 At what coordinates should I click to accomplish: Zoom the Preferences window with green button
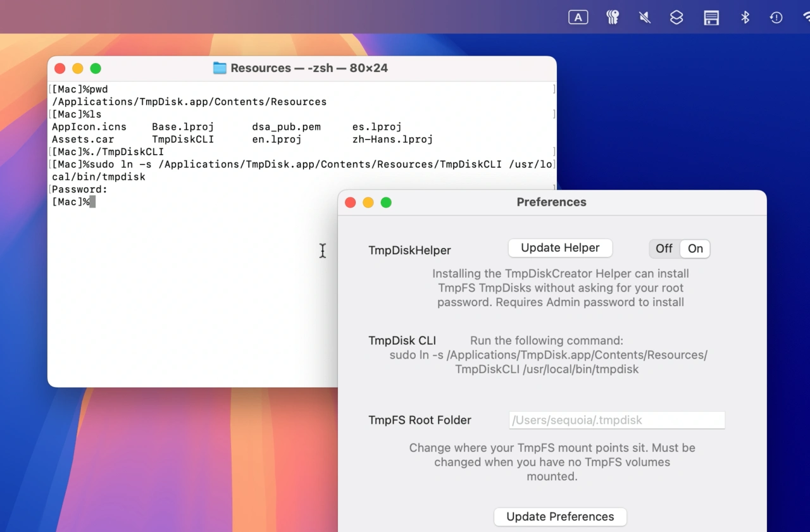tap(386, 202)
